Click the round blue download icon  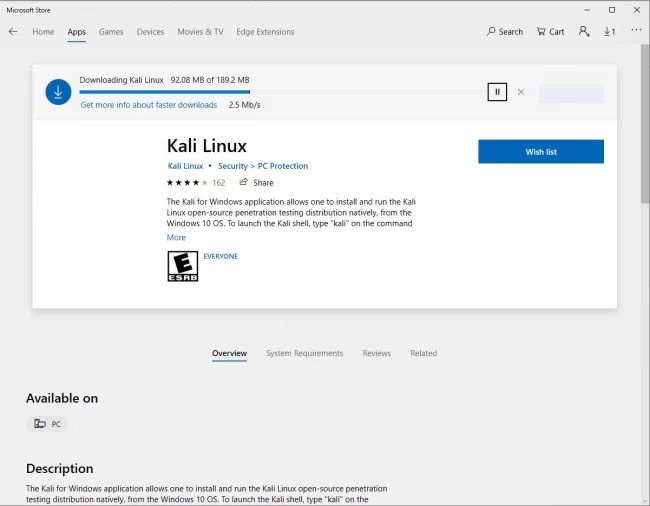point(58,92)
